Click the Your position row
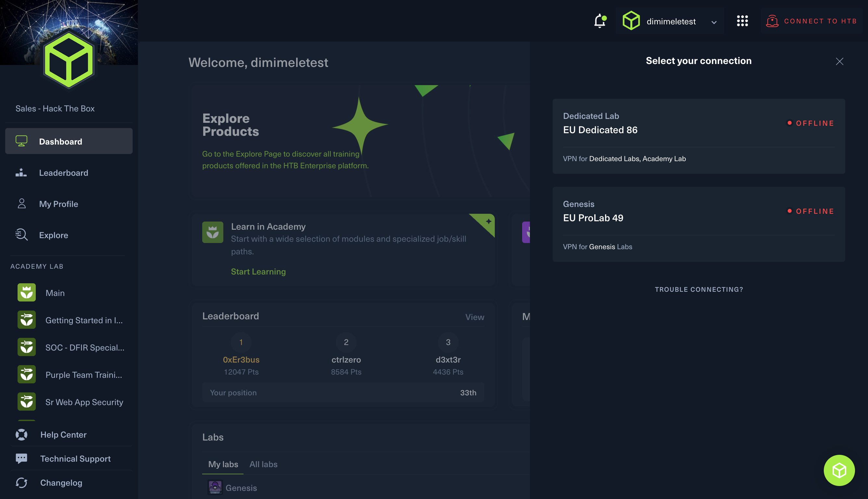This screenshot has width=868, height=499. point(343,392)
